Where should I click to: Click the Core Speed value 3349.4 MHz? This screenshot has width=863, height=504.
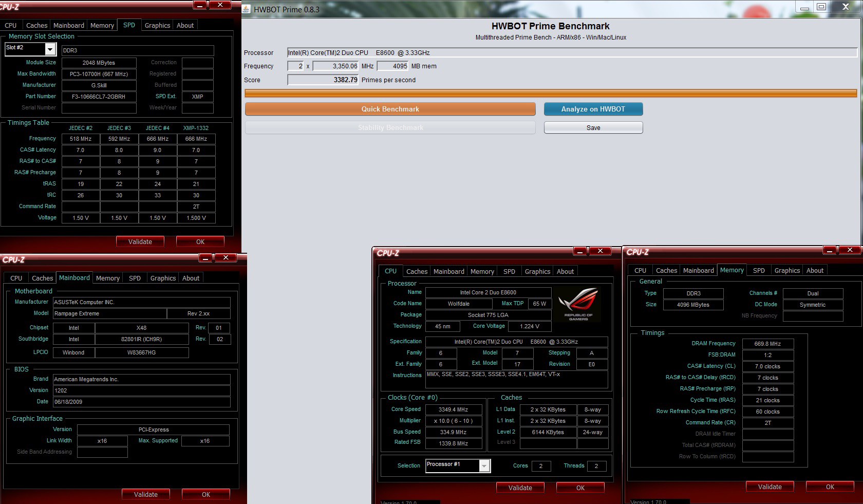pos(453,409)
